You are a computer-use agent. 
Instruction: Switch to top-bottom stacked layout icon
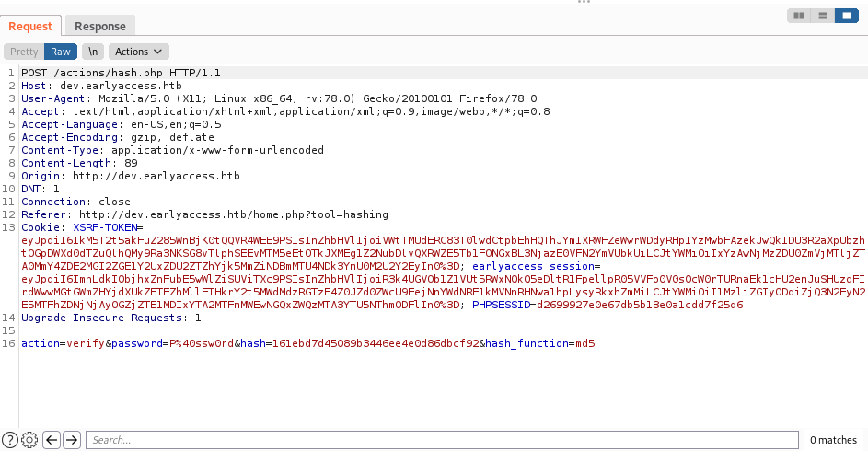point(823,16)
